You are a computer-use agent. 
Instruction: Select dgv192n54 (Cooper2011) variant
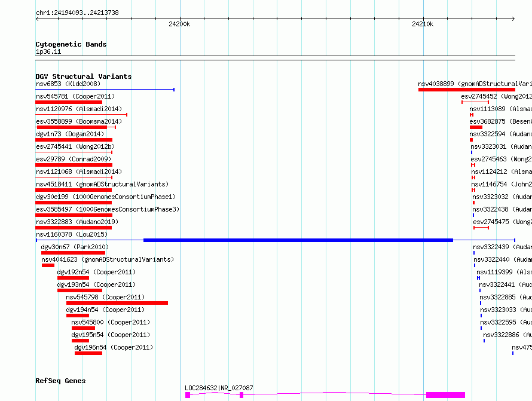(x=96, y=272)
